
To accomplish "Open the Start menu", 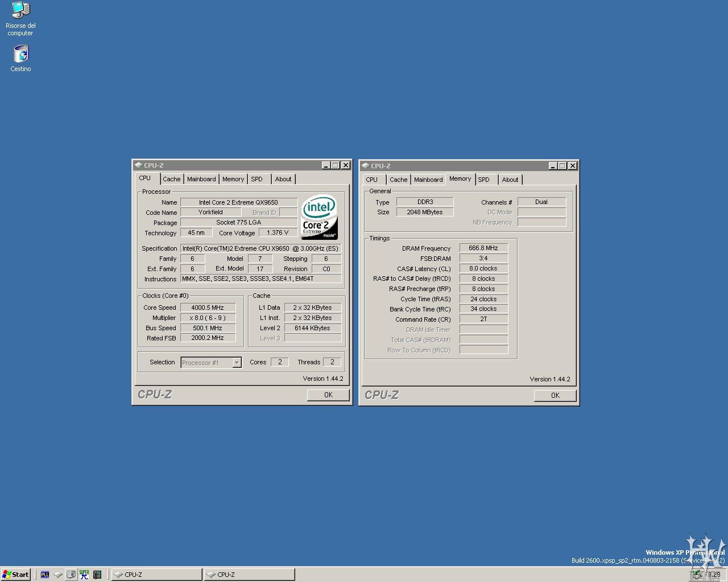I will [16, 575].
